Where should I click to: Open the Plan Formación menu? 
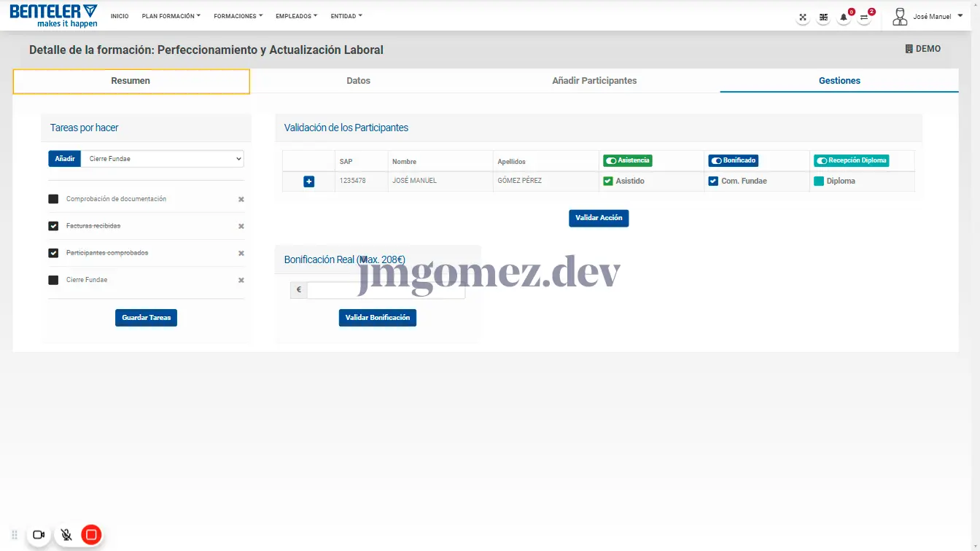171,16
